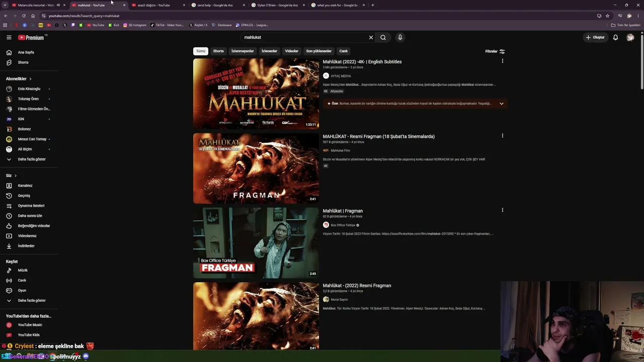
Task: Open more options for MAHLÛKAT Resmi Fragman video
Action: click(502, 136)
